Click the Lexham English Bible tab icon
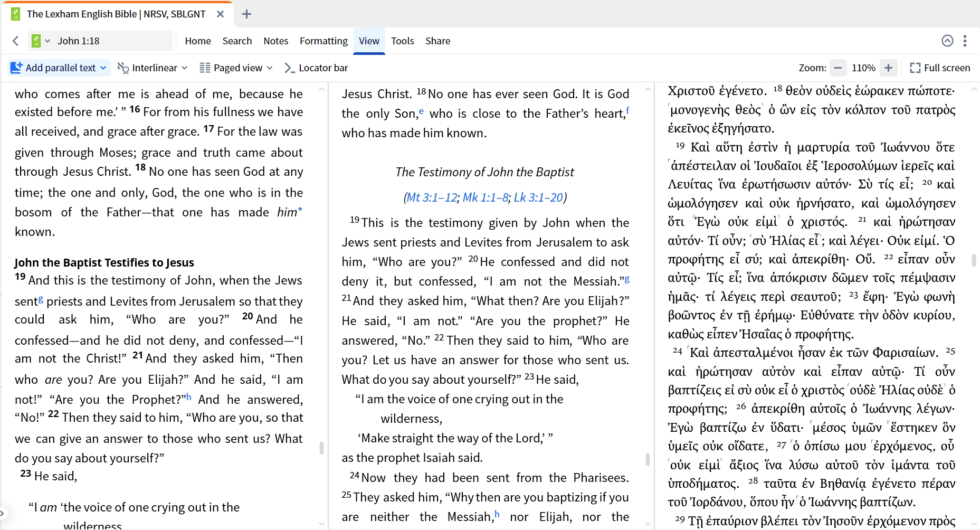 tap(16, 14)
